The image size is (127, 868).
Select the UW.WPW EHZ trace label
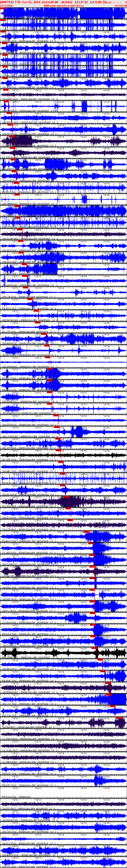pyautogui.click(x=30, y=134)
